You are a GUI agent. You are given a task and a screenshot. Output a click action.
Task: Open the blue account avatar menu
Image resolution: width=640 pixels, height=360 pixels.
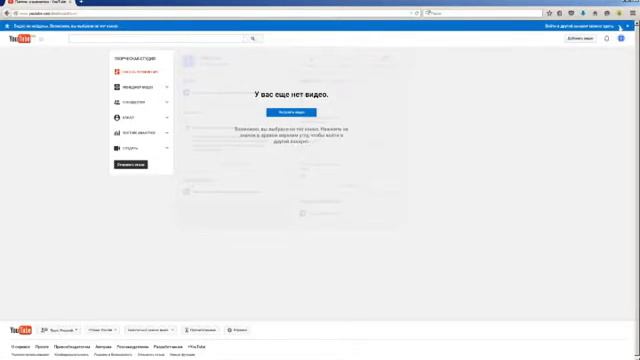pos(621,38)
